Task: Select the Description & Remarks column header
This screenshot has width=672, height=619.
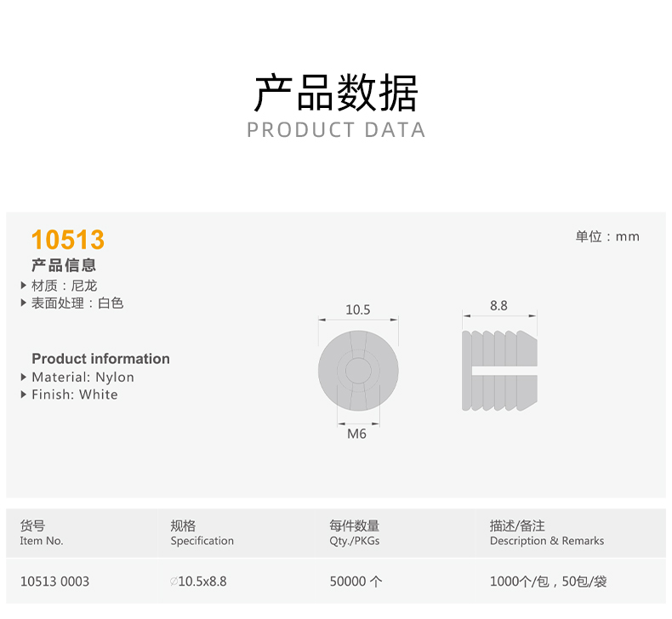Action: point(546,541)
